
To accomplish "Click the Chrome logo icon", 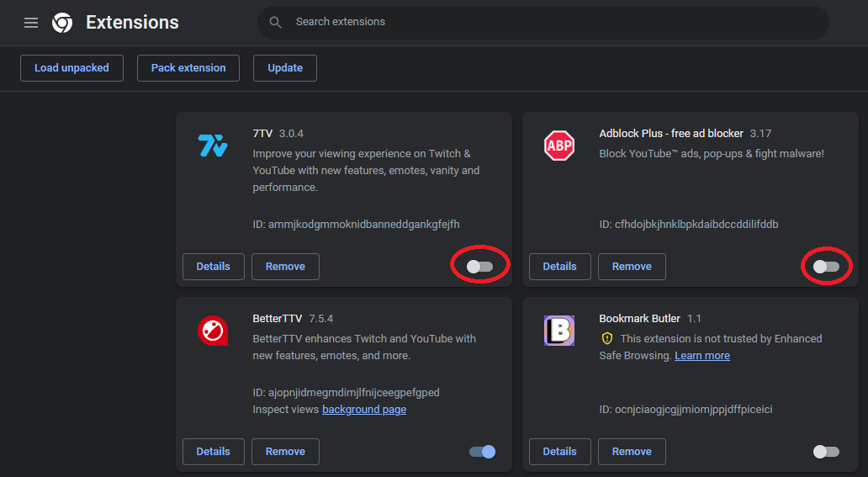I will click(62, 23).
